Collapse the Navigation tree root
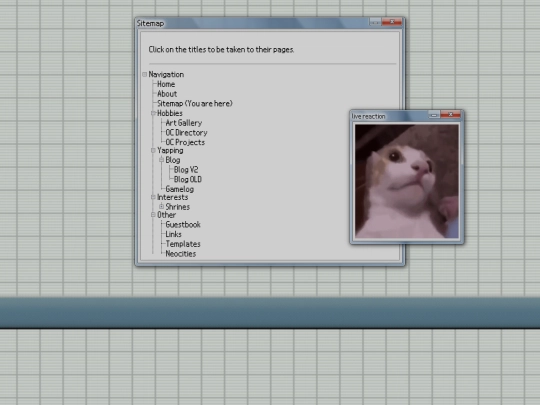Viewport: 540px width, 405px height. coord(145,74)
